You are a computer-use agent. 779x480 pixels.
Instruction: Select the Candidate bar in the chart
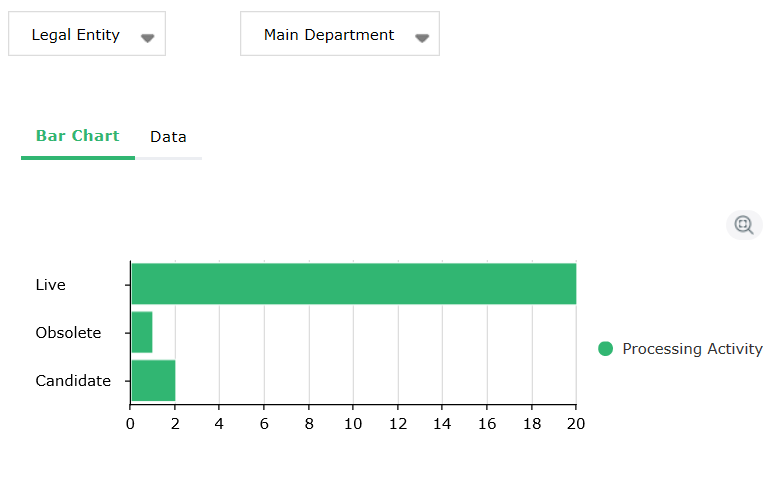[x=153, y=380]
